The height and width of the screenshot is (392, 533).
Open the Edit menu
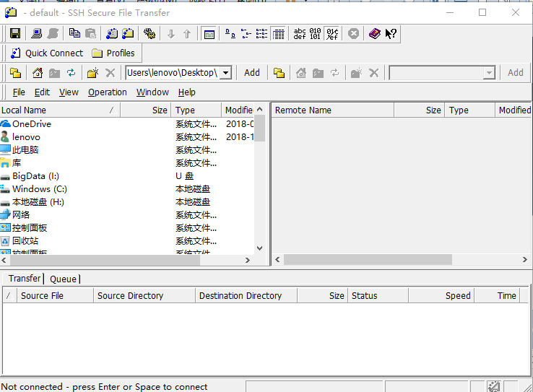coord(42,92)
